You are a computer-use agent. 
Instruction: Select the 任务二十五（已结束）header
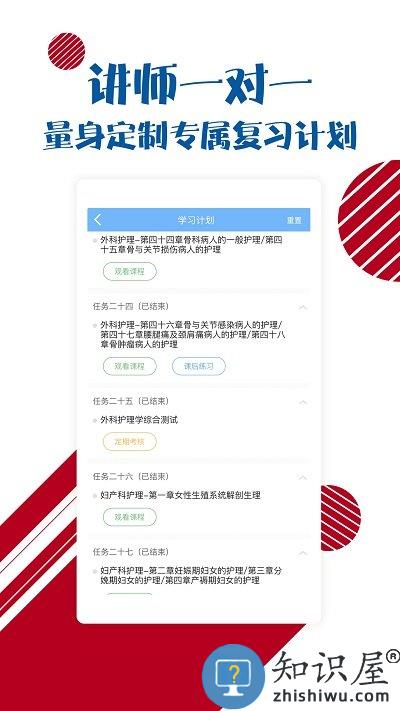[131, 401]
